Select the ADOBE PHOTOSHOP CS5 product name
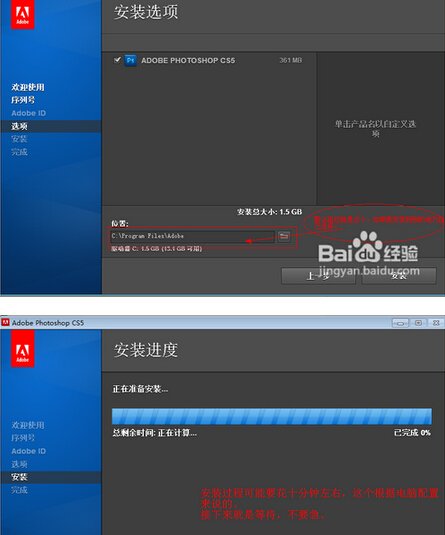 (188, 60)
